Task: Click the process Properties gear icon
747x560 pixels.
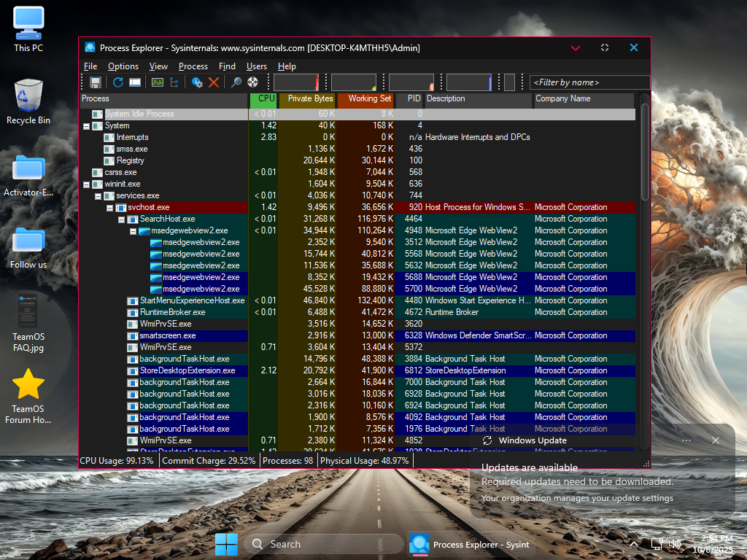Action: pos(197,82)
